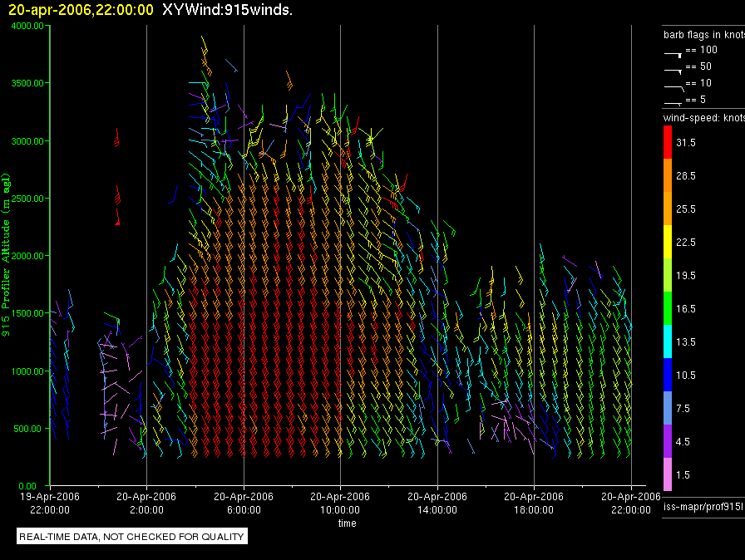Click the real-time data quality notice box
Screen dimensions: 745x560
132,537
